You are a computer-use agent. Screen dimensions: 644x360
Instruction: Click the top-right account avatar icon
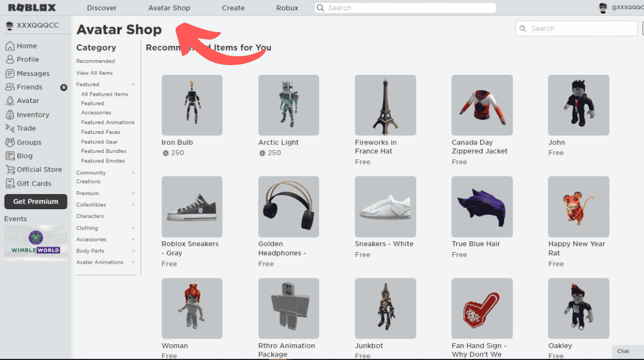click(x=602, y=8)
